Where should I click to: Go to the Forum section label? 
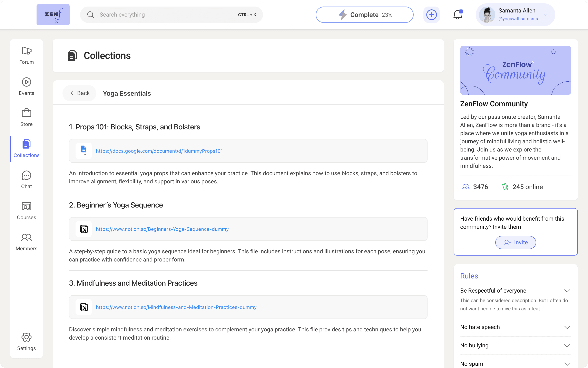tap(27, 62)
